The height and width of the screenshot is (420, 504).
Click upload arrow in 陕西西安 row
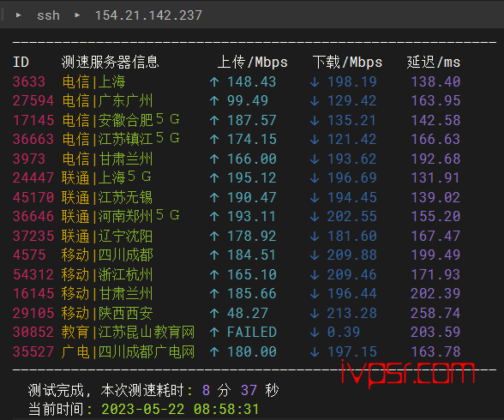(214, 314)
